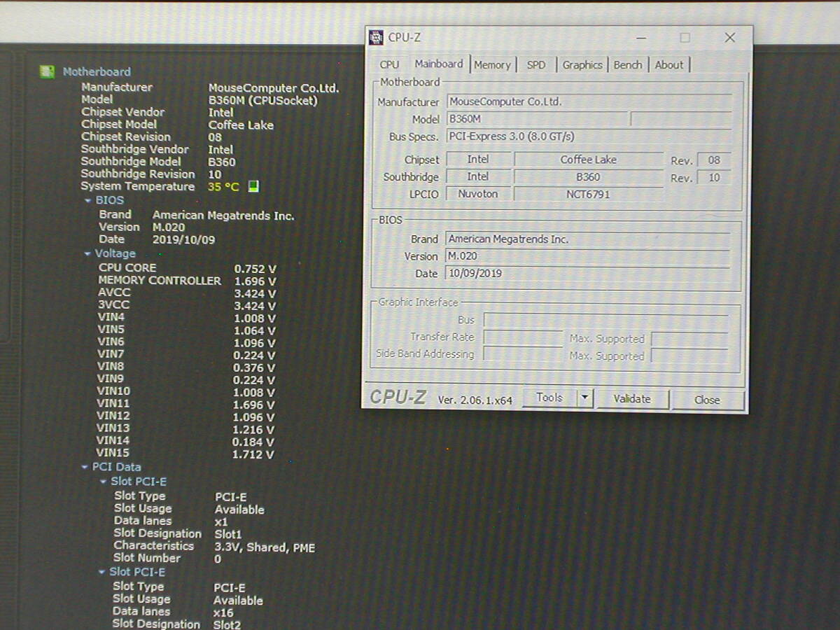Click the Southbridge Model B360 row in the left panel

pyautogui.click(x=158, y=162)
